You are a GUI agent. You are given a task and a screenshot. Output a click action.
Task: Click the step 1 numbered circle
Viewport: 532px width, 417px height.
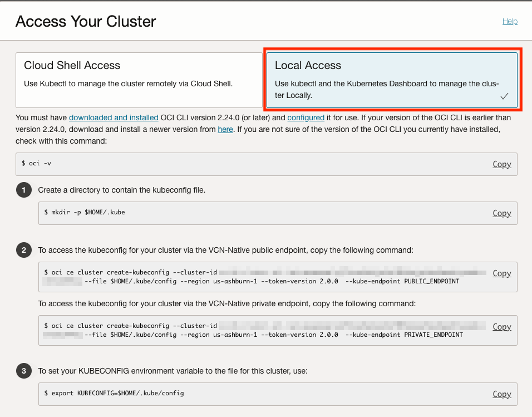click(x=23, y=190)
